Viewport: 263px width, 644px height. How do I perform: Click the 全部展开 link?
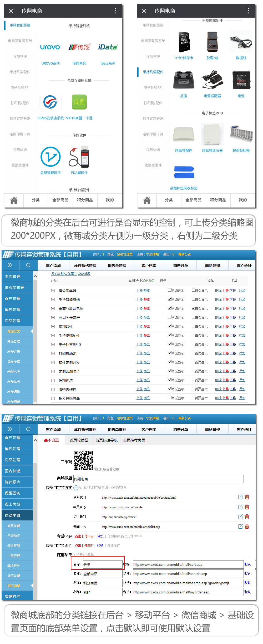tap(70, 274)
